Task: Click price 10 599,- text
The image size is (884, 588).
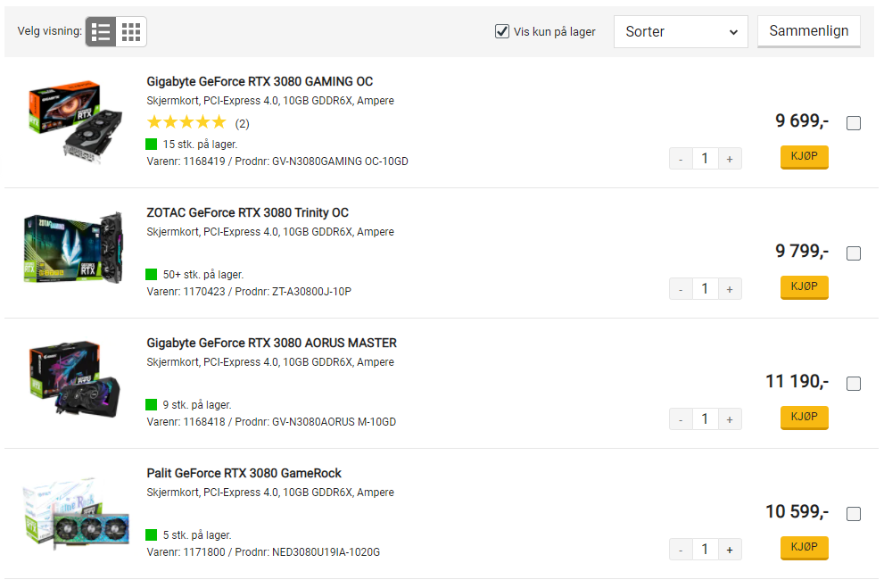Action: pos(797,512)
